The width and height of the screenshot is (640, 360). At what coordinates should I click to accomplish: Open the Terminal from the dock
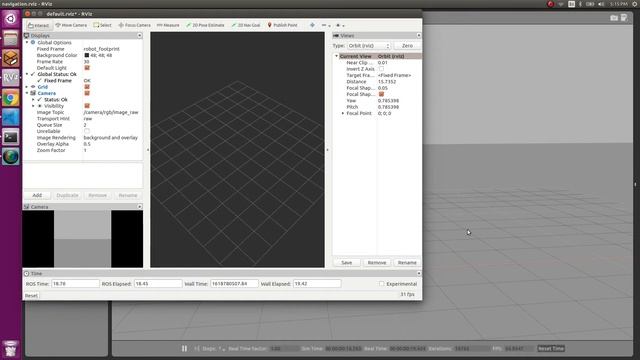point(11,137)
